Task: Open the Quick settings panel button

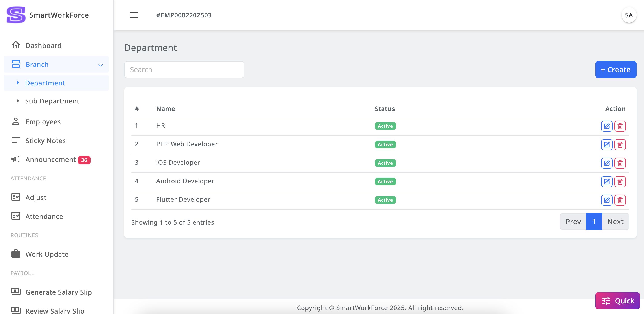Action: [617, 301]
